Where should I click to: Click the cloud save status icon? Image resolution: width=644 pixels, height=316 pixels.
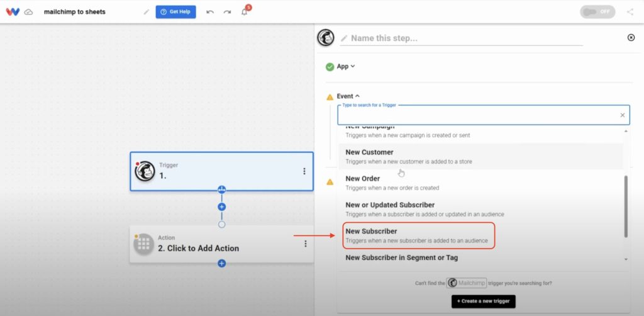coord(28,12)
